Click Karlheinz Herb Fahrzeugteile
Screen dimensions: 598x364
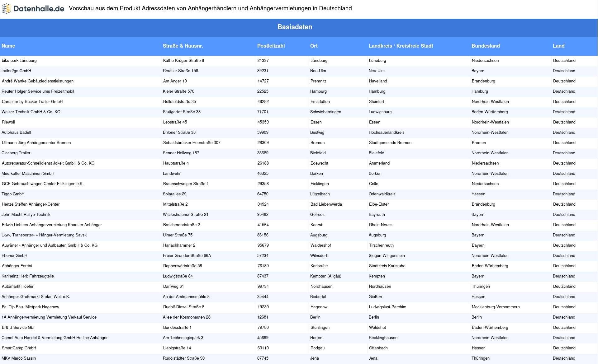pyautogui.click(x=27, y=276)
